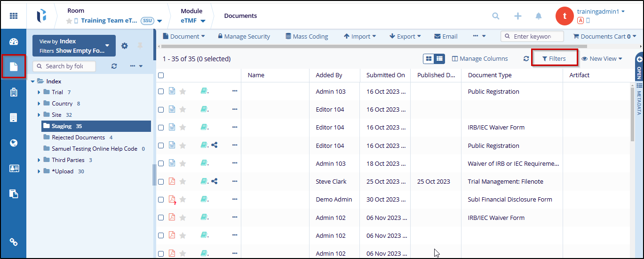Refresh the folder tree index
Screen dimensions: 644x259
[x=114, y=66]
